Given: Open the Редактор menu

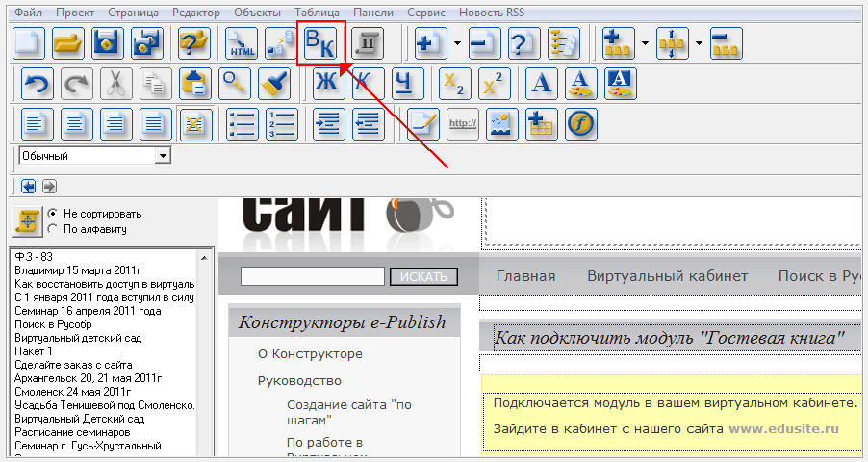Looking at the screenshot, I should pyautogui.click(x=196, y=13).
